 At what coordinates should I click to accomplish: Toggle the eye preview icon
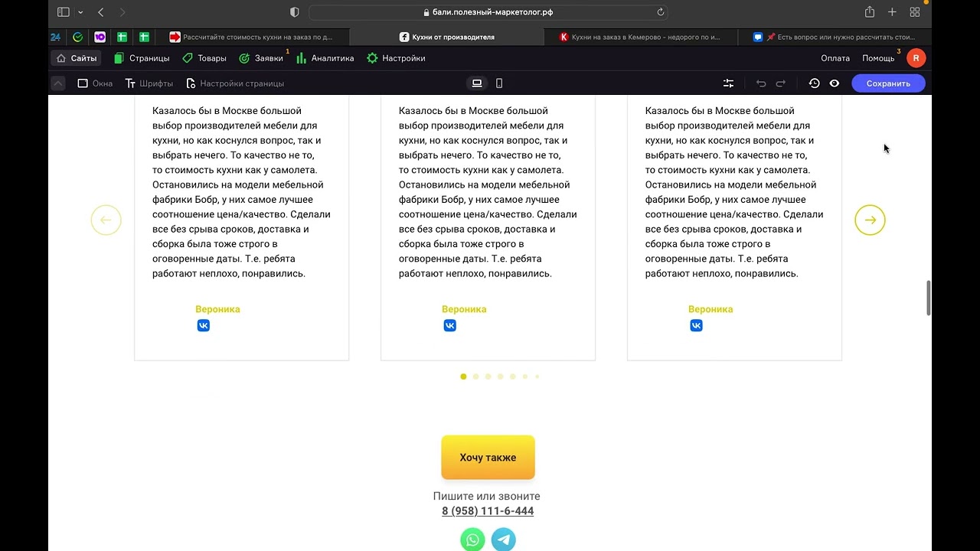pos(835,83)
